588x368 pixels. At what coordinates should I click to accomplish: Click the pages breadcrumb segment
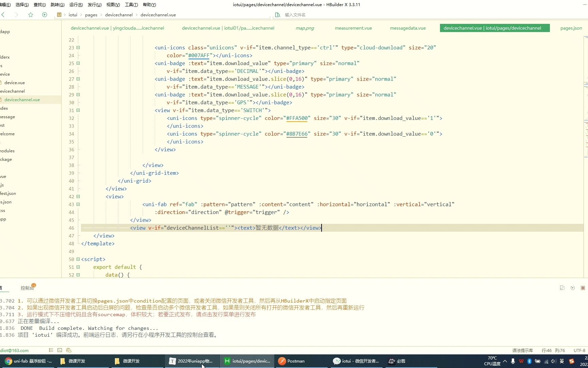[91, 15]
